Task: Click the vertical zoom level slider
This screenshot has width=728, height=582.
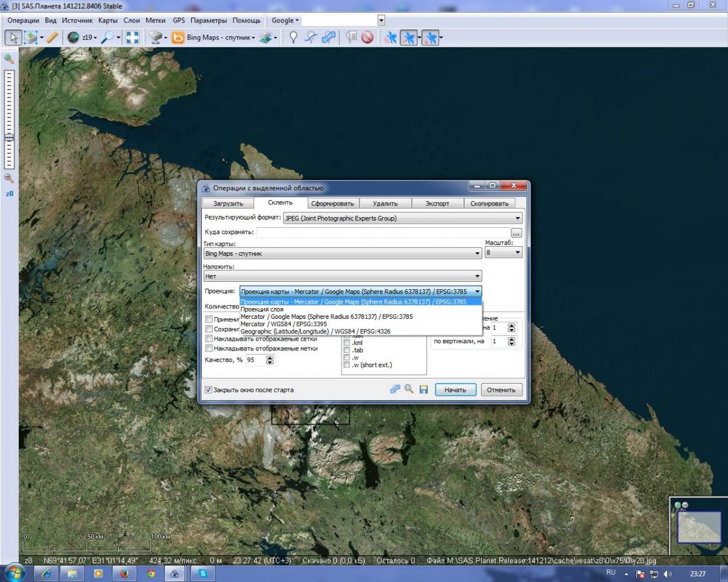Action: 9,118
